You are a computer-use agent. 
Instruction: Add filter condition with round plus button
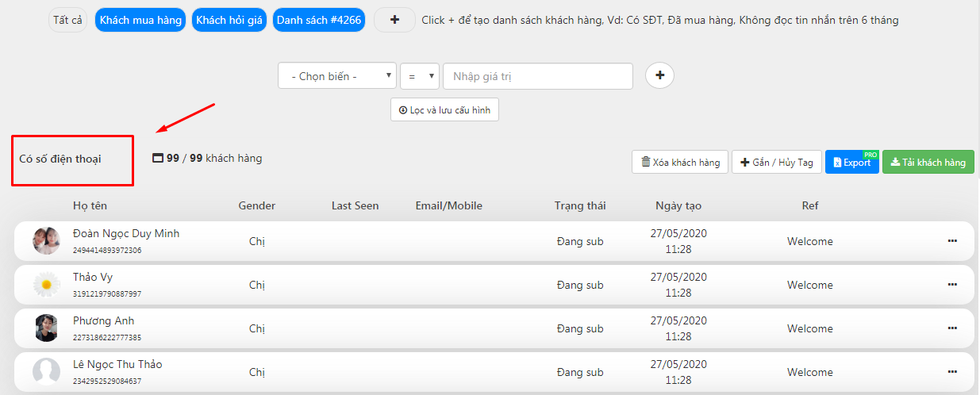coord(659,75)
